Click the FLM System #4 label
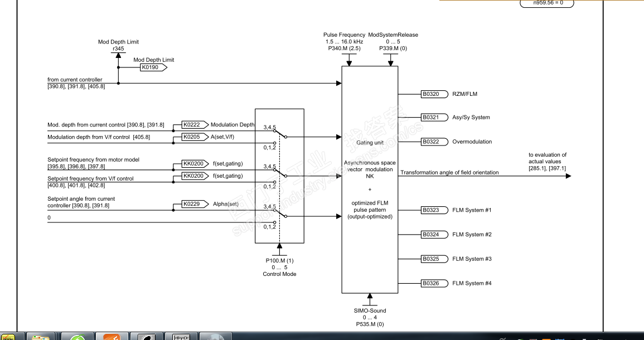This screenshot has height=340, width=644. [x=472, y=283]
